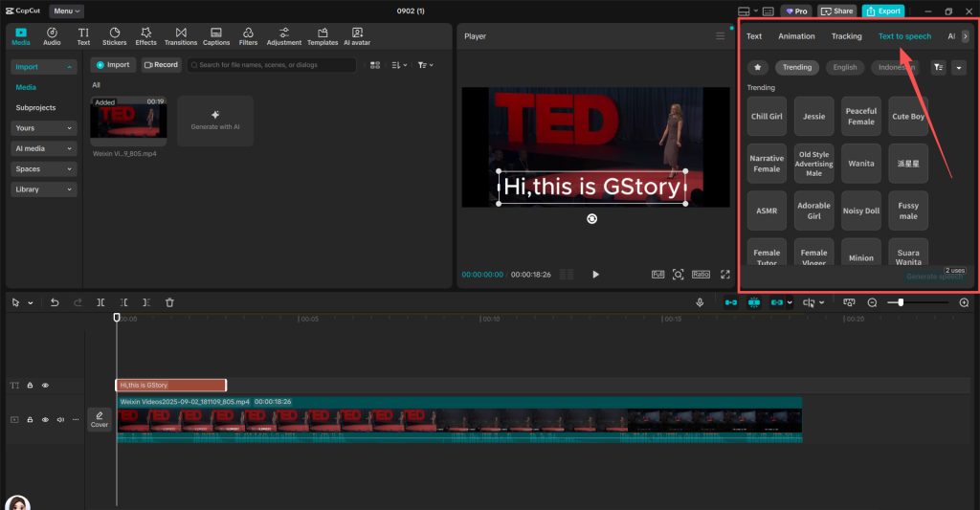Toggle auto snapping in timeline toolbar
The image size is (980, 510).
point(754,302)
